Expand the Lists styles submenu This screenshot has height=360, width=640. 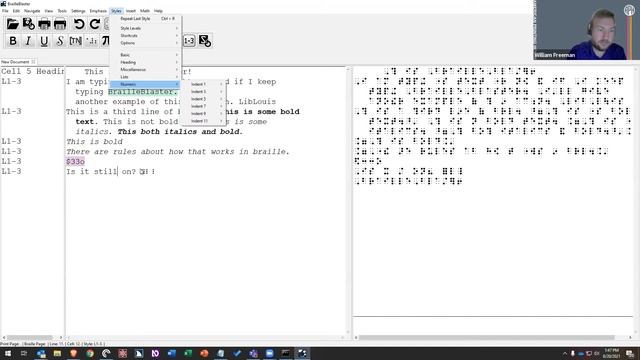[x=146, y=77]
